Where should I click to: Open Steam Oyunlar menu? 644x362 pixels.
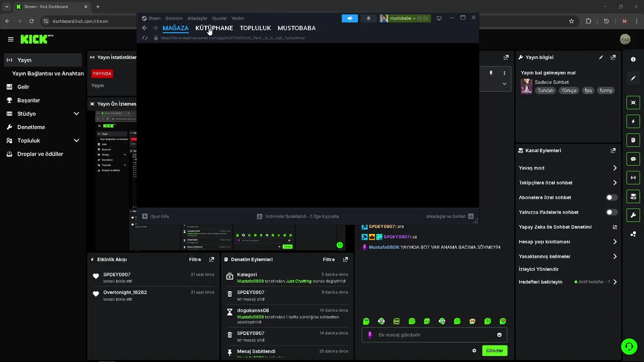pos(219,18)
